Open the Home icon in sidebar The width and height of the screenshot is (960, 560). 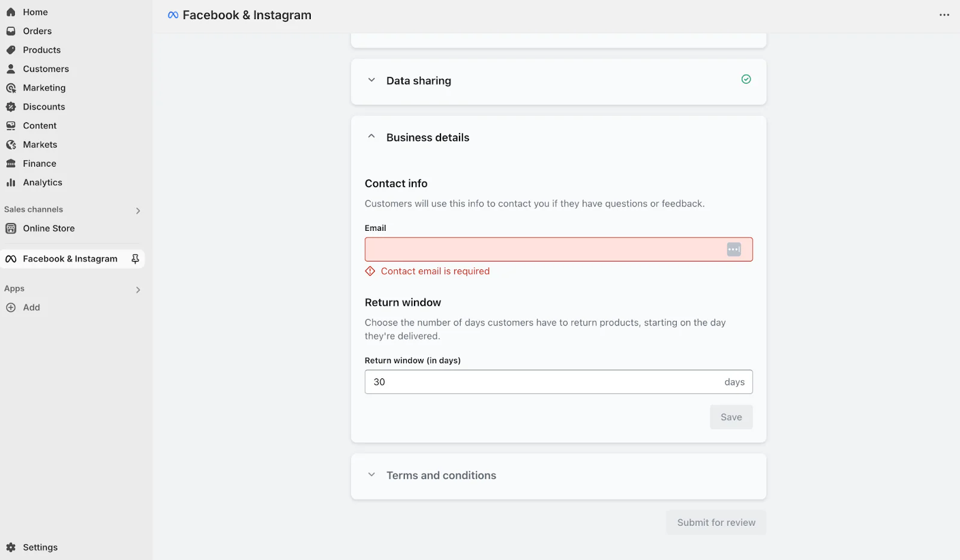pos(11,11)
